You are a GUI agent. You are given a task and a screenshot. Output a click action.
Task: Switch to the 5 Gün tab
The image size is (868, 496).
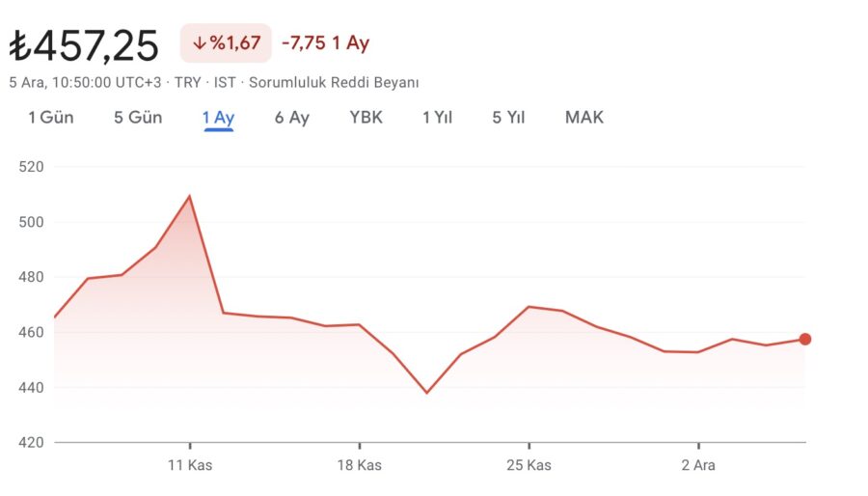(x=138, y=118)
